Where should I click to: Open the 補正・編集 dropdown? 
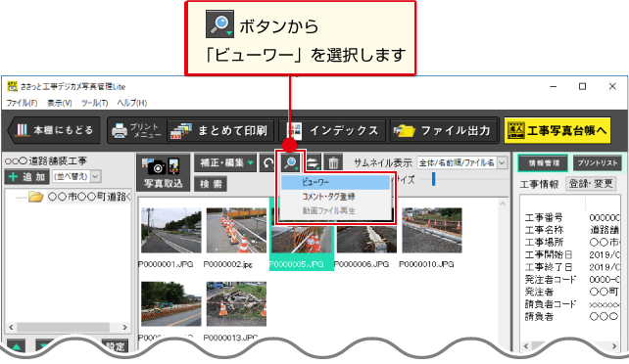tap(225, 162)
